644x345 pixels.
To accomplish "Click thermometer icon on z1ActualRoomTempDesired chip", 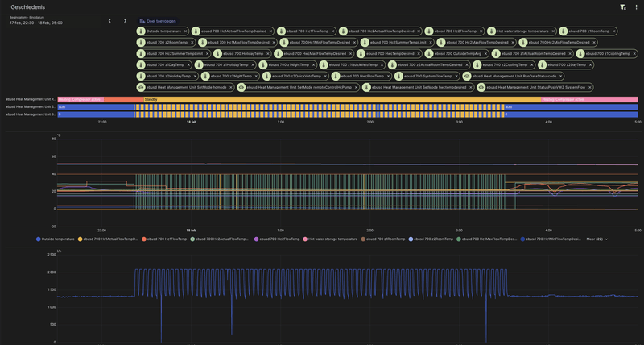I will click(x=496, y=53).
